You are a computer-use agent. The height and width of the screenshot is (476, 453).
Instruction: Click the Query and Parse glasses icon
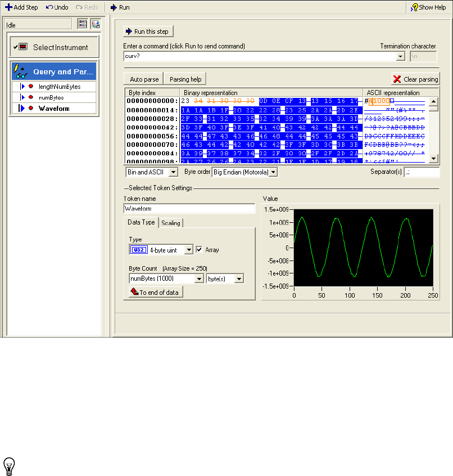[x=21, y=74]
